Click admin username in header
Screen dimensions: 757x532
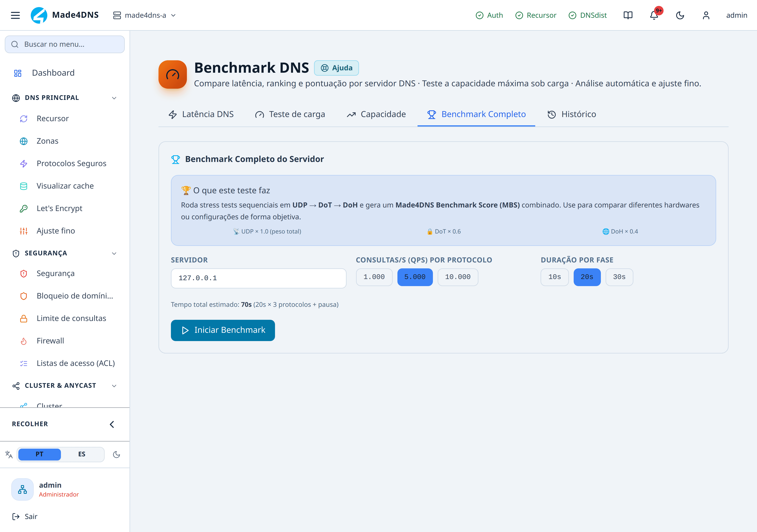point(736,15)
